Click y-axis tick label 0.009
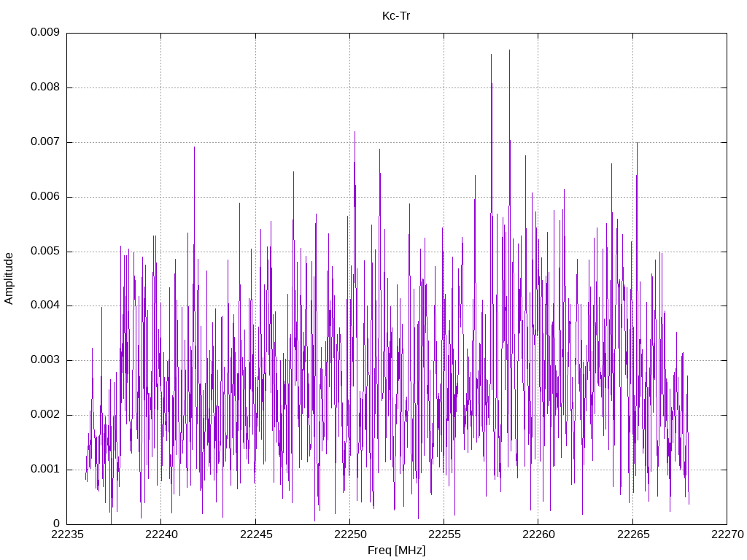Viewport: 747px width, 560px height. (x=45, y=32)
